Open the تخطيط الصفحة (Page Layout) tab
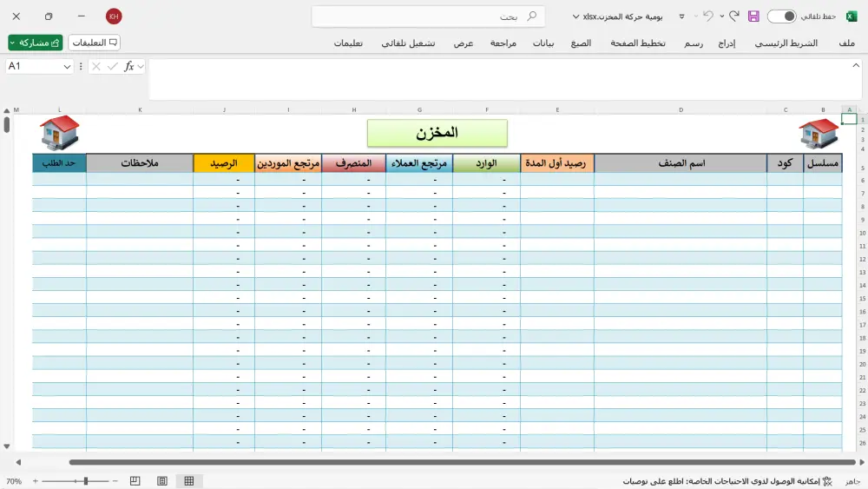 pos(638,43)
